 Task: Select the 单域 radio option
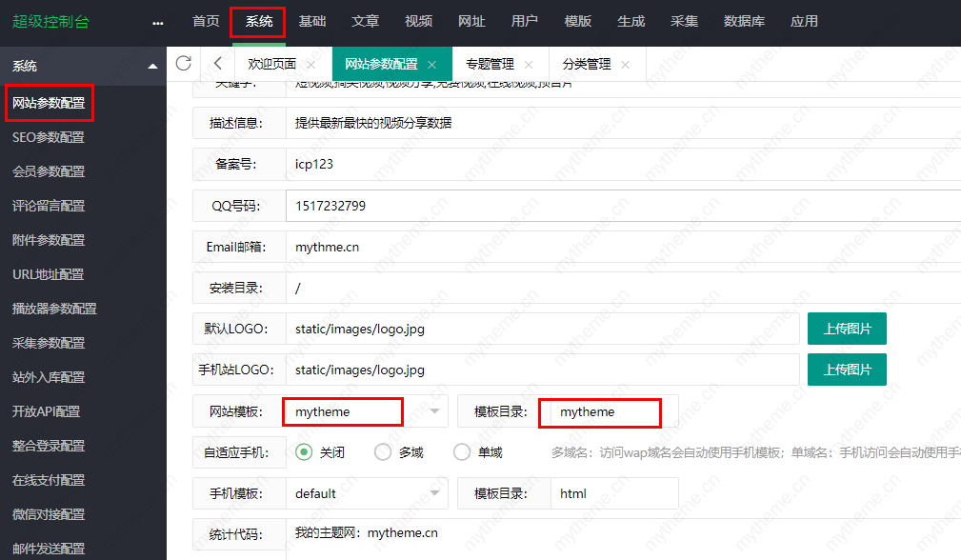coord(462,452)
